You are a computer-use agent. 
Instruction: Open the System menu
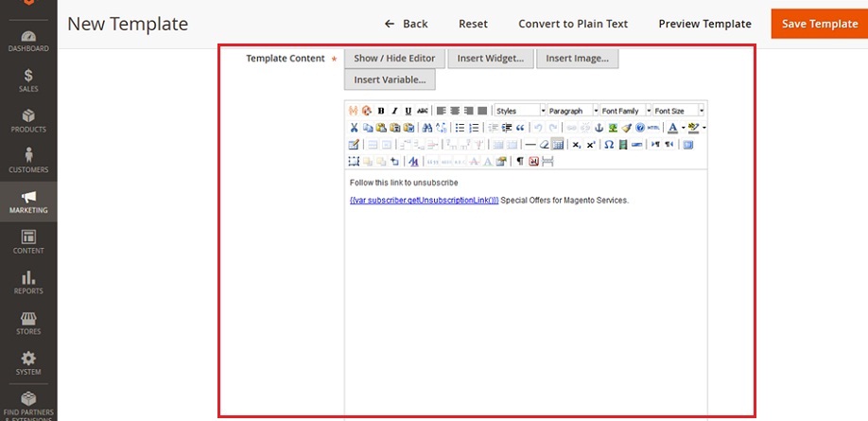pyautogui.click(x=28, y=363)
